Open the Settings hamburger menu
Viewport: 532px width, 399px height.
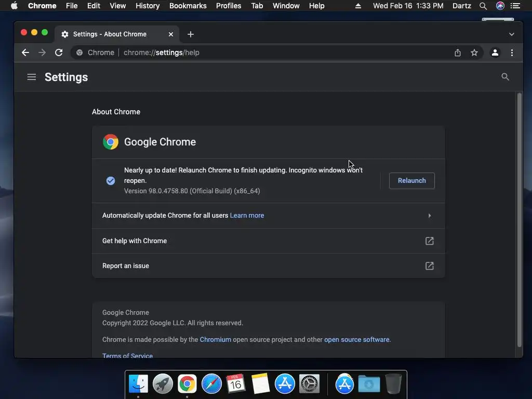coord(32,77)
